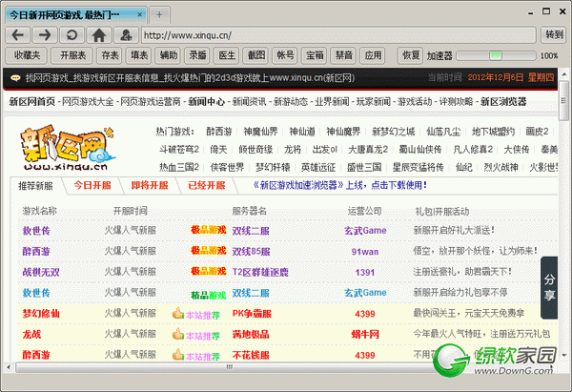572x392 pixels.
Task: Open the 新区游戏加速浏览器 download link
Action: (x=340, y=185)
